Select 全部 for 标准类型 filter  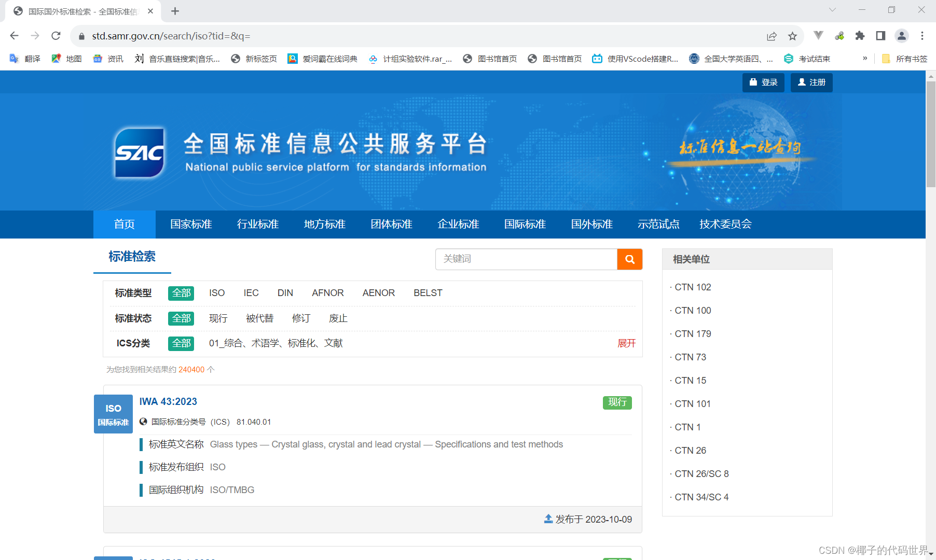pos(181,293)
